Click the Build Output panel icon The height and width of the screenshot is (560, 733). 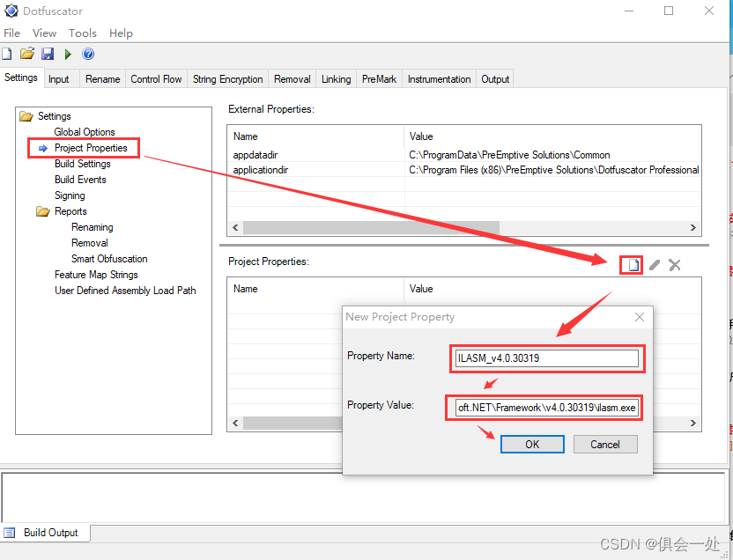(x=10, y=533)
